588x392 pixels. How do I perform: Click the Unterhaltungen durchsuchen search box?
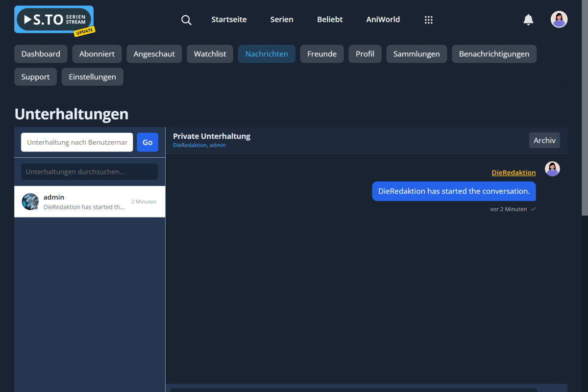[89, 172]
